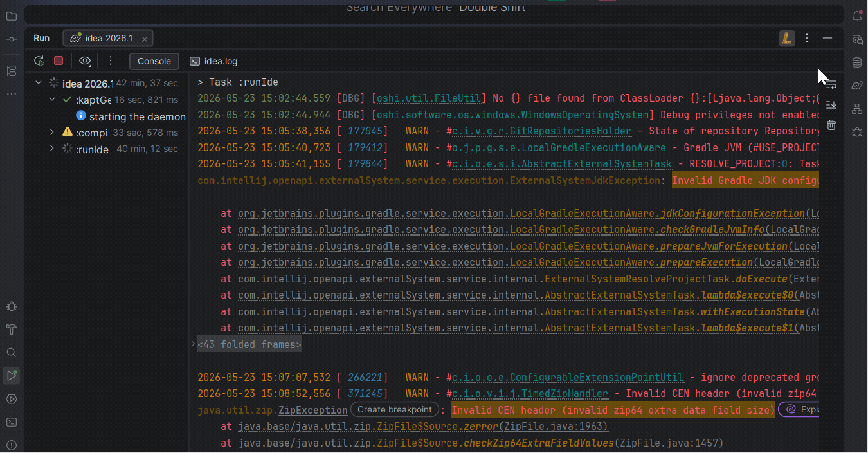The width and height of the screenshot is (868, 453).
Task: Open Run tool window options menu
Action: (807, 38)
